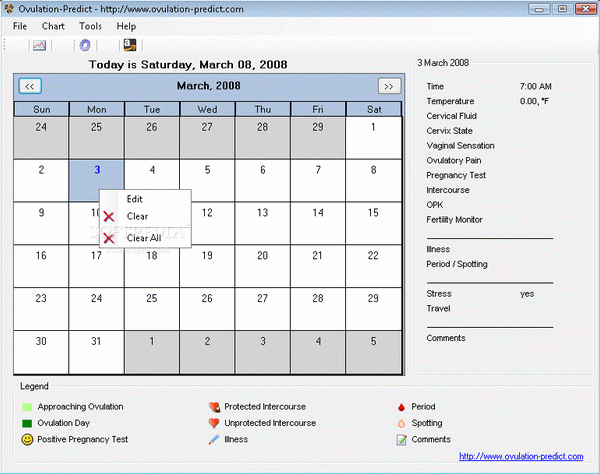The width and height of the screenshot is (600, 474).
Task: Close the Ovulation-Predict window
Action: coord(585,9)
